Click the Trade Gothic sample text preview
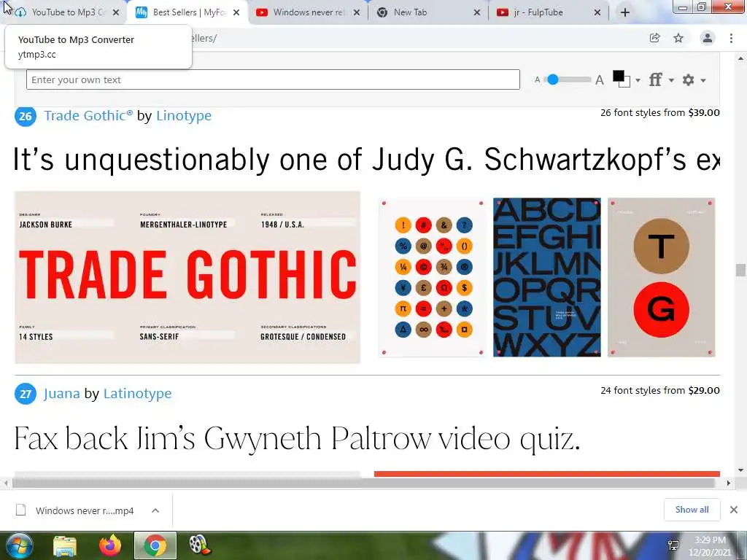The height and width of the screenshot is (560, 747). 366,159
